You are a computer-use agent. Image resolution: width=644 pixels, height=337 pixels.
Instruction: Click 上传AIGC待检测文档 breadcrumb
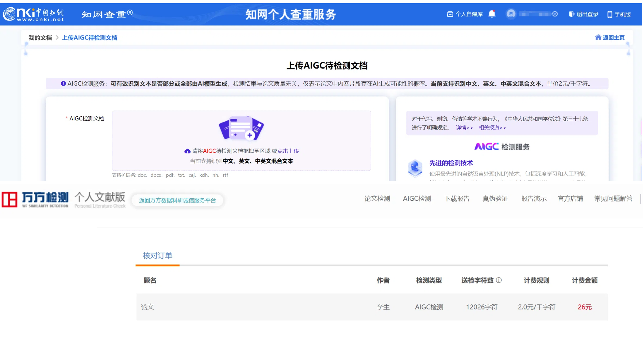click(x=90, y=38)
